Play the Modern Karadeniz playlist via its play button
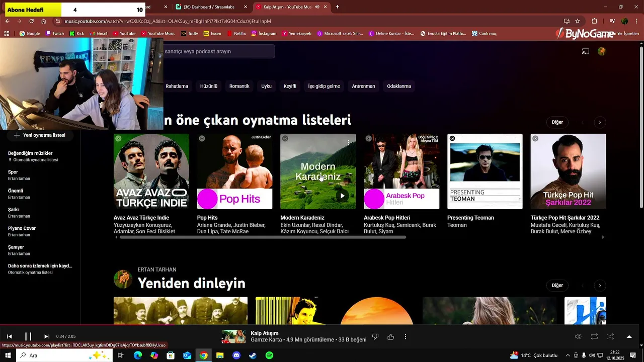 click(x=342, y=196)
